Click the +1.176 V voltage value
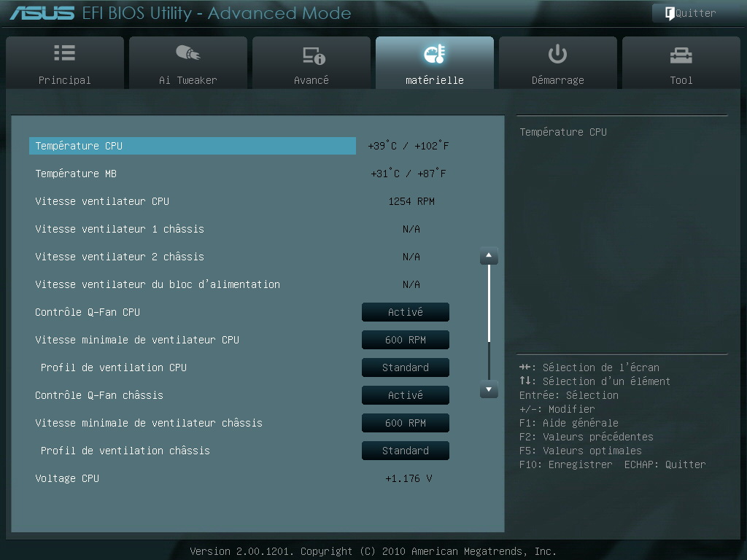The width and height of the screenshot is (747, 560). pos(409,478)
